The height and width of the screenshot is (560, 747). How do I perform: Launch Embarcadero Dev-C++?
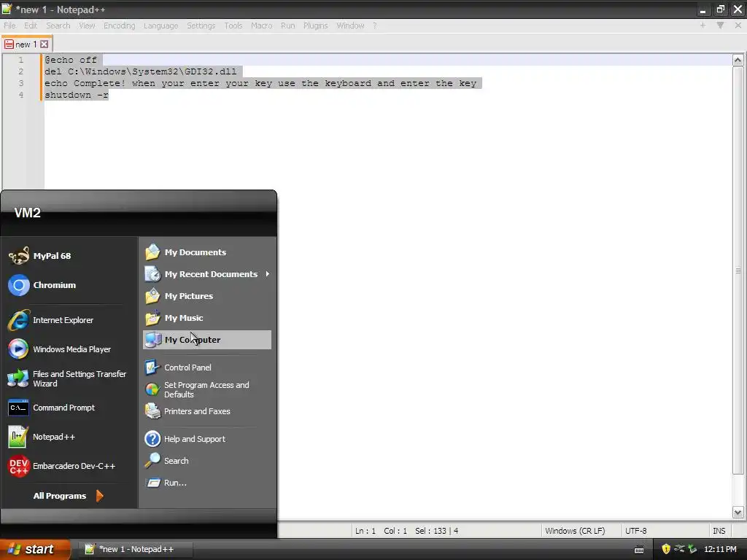(x=61, y=466)
